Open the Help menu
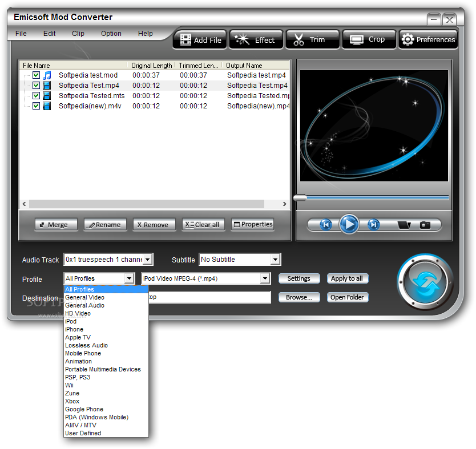This screenshot has height=449, width=476. pos(145,34)
